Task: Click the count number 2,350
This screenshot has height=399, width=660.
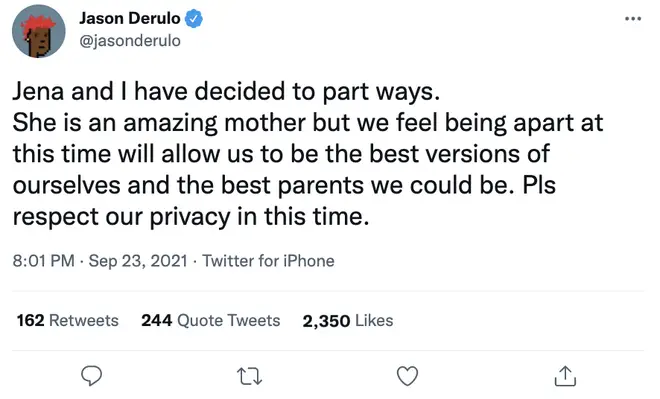Action: (x=326, y=321)
